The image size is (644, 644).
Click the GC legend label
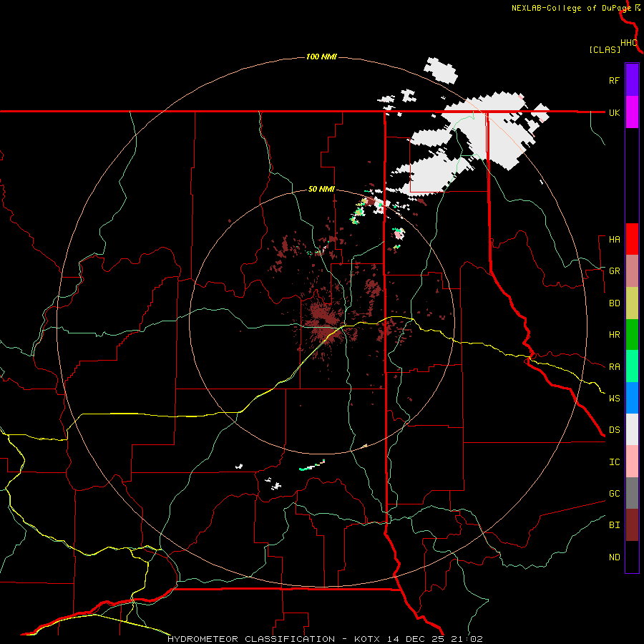[x=615, y=494]
